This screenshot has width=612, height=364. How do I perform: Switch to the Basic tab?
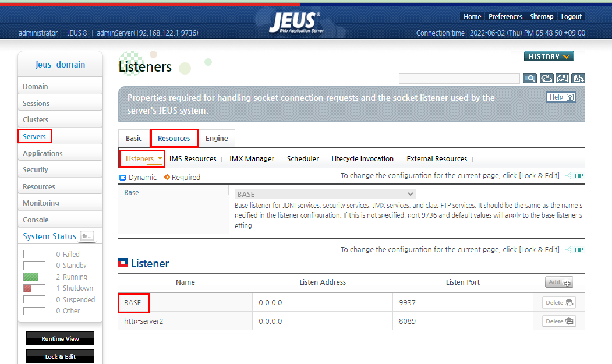coord(134,138)
